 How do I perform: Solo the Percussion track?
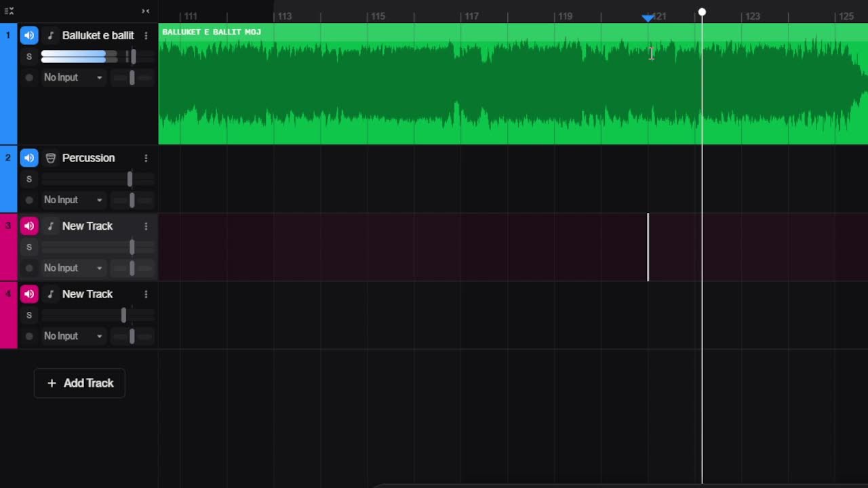pyautogui.click(x=29, y=179)
